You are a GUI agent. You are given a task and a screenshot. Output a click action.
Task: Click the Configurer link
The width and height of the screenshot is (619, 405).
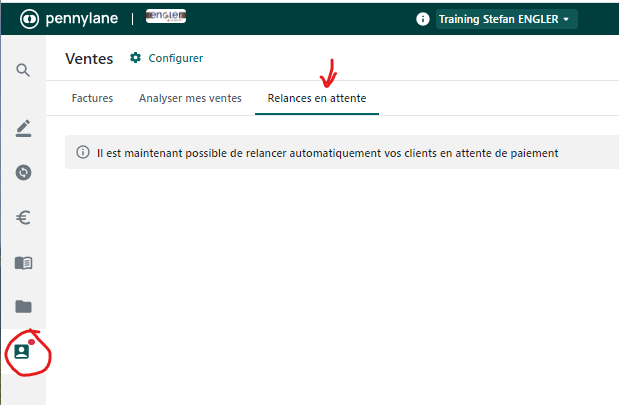tap(175, 58)
